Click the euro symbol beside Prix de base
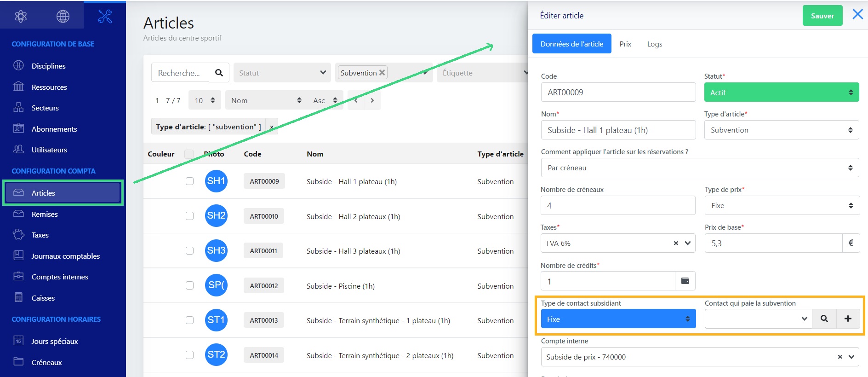 851,243
